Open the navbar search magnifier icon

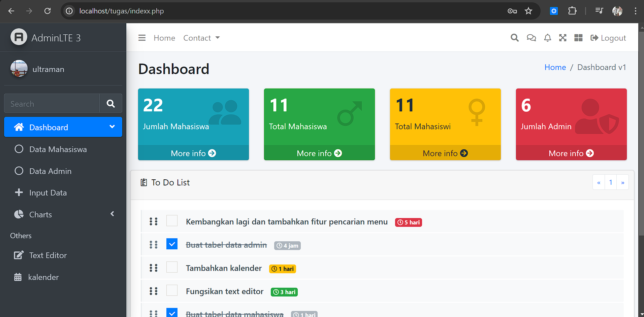[514, 38]
